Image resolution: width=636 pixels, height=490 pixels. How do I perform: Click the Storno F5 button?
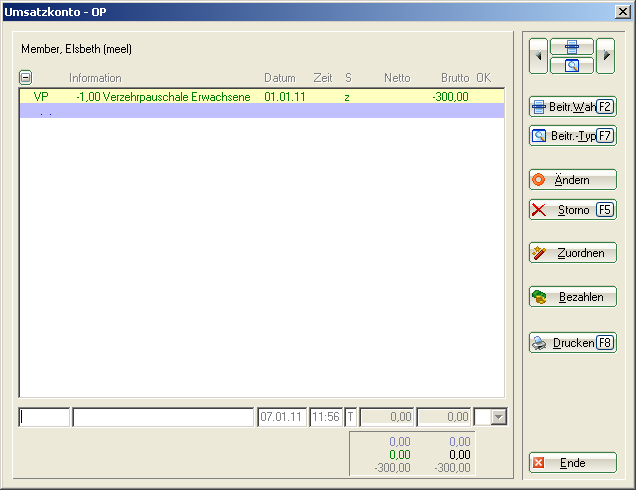pos(573,210)
